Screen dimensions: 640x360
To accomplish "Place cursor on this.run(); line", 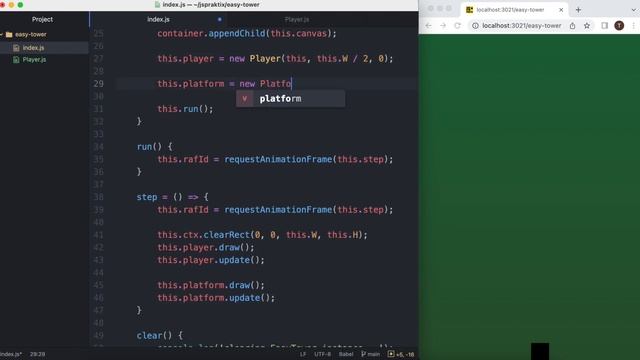I will [x=185, y=109].
